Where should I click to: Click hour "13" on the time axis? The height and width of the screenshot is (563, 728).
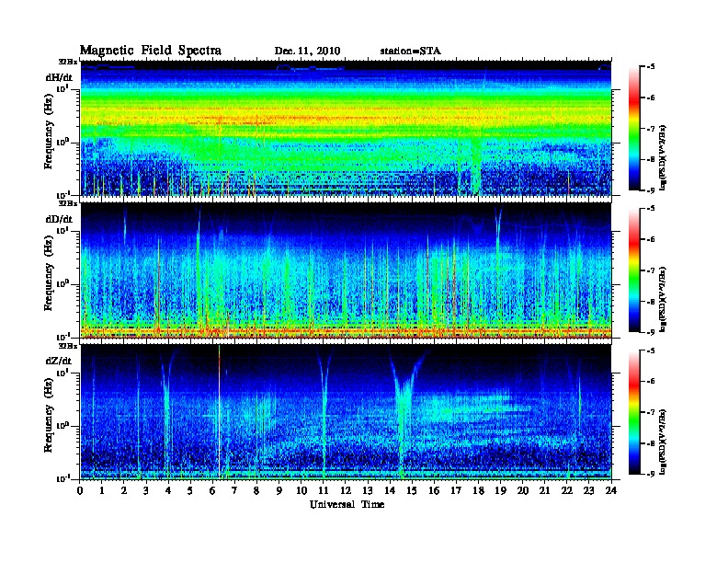tap(368, 490)
